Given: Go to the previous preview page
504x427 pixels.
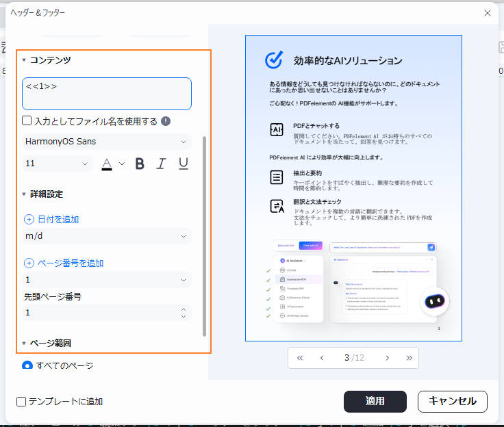Looking at the screenshot, I should coord(322,358).
